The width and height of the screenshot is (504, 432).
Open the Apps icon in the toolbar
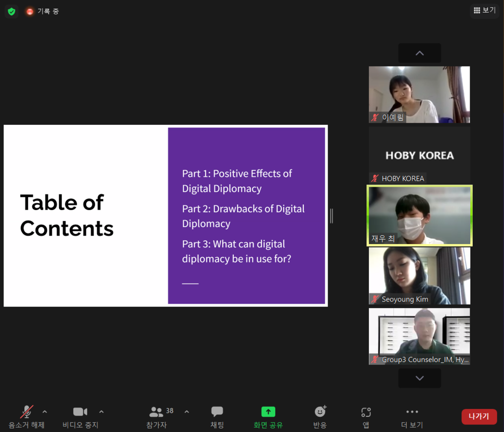[366, 412]
